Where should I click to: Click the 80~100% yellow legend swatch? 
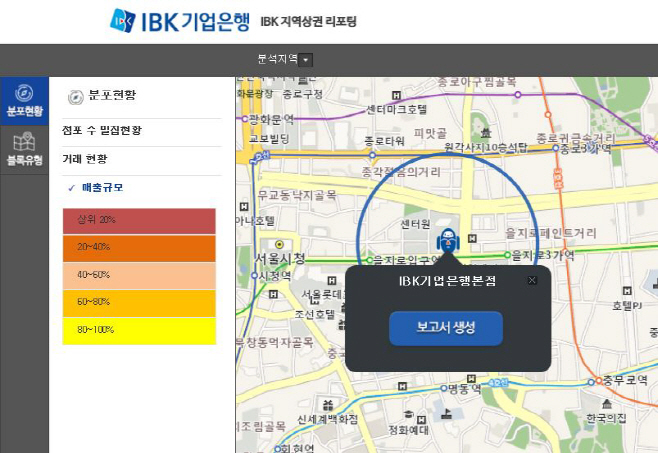(x=139, y=331)
